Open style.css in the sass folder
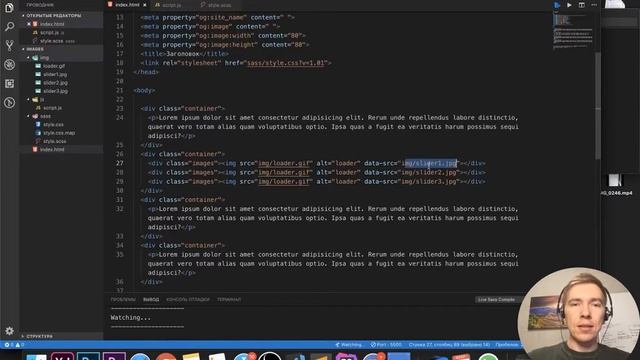640x360 pixels. coord(53,124)
